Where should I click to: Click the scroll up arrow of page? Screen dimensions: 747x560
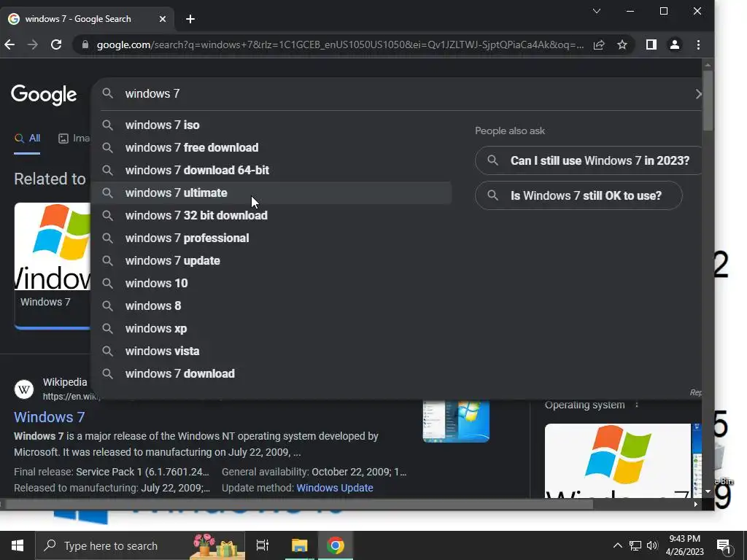click(708, 64)
